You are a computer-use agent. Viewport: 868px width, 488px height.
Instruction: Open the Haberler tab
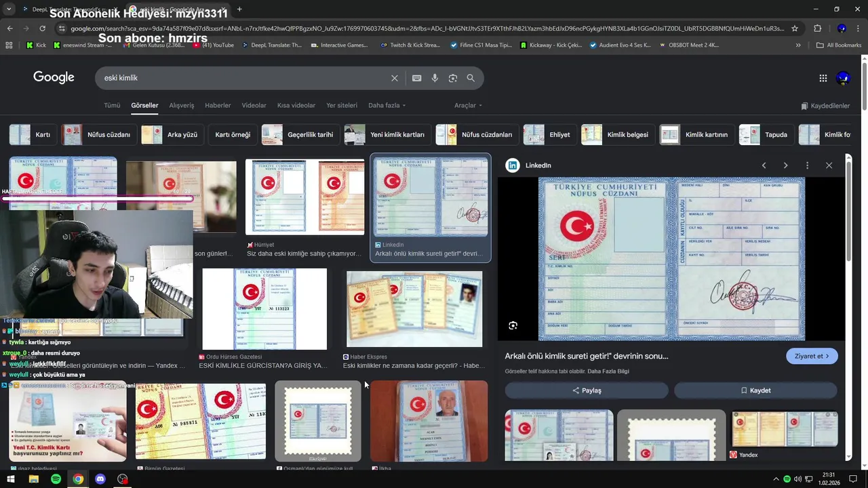(x=218, y=106)
